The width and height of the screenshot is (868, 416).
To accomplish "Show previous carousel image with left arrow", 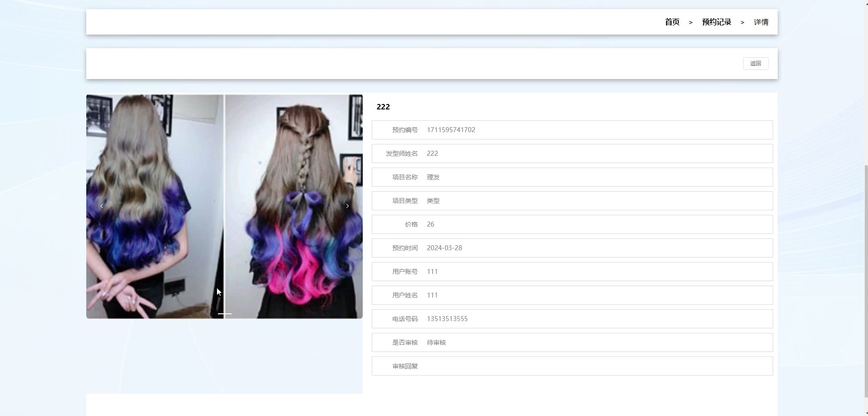I will coord(101,206).
